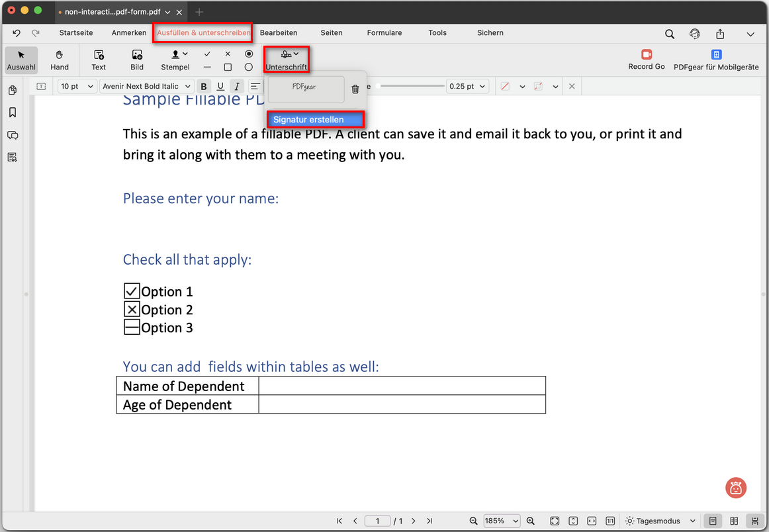Open the text alignment options

(255, 86)
